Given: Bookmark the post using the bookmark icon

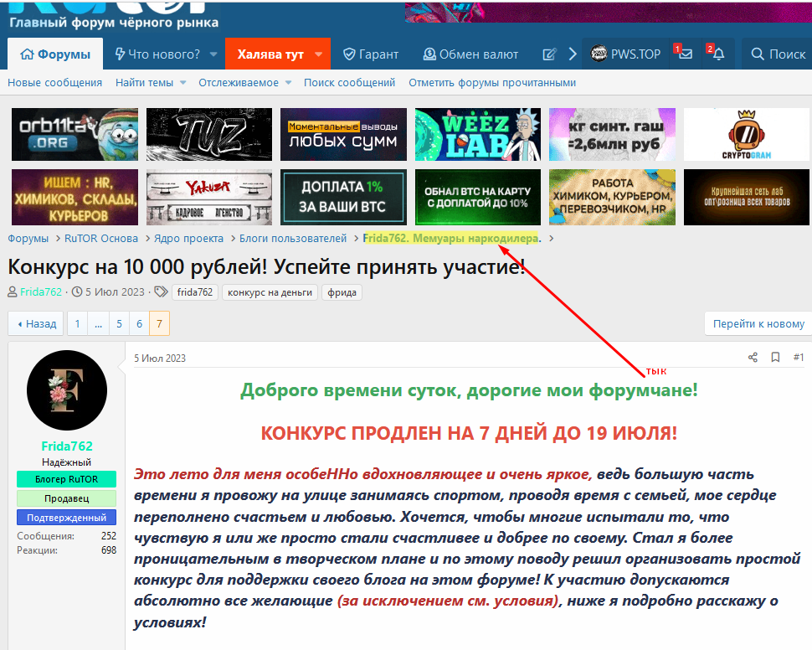Looking at the screenshot, I should (774, 357).
